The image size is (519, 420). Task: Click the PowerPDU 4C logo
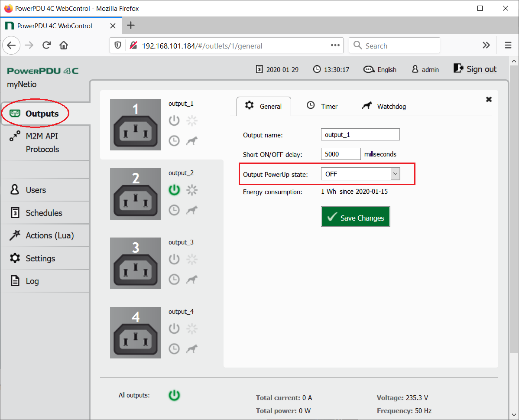(43, 71)
